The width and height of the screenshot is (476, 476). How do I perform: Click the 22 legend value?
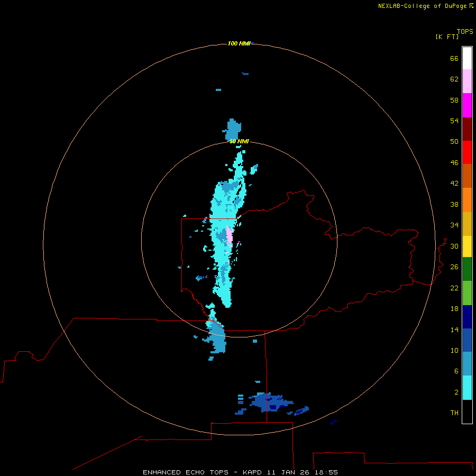(454, 288)
